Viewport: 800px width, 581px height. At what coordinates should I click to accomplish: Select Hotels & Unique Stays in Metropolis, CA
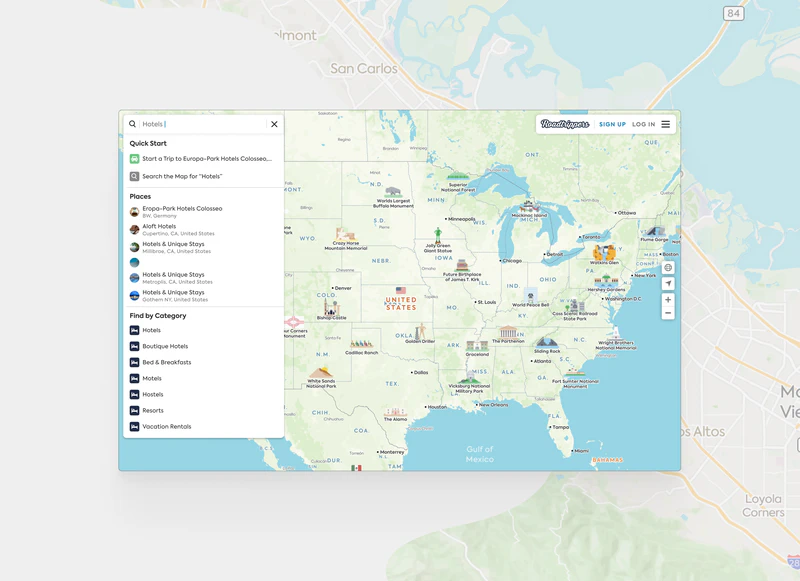[x=203, y=278]
